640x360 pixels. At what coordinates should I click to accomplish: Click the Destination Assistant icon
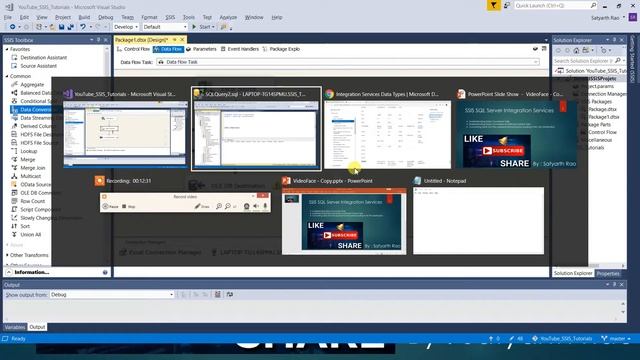[14, 58]
